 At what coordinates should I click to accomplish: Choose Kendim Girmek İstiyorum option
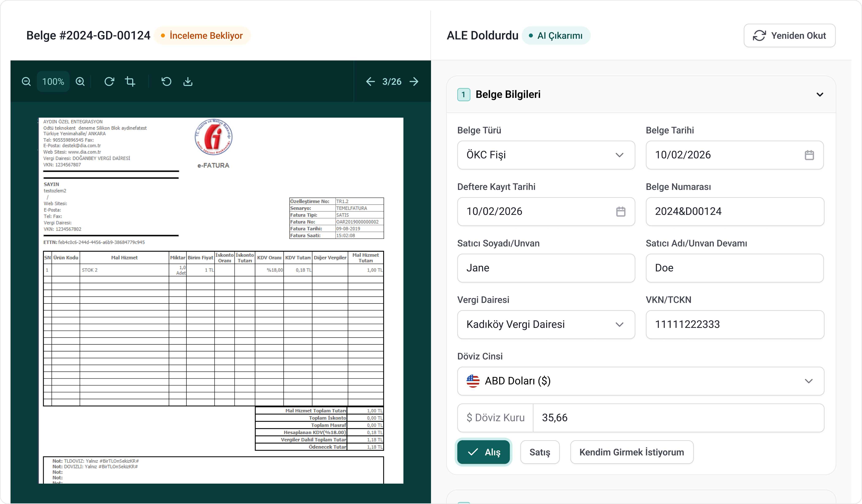(631, 452)
